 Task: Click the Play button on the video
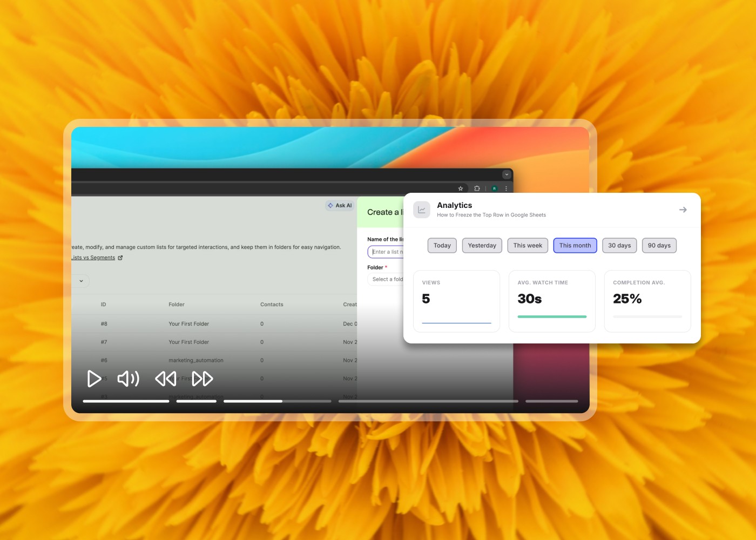94,379
